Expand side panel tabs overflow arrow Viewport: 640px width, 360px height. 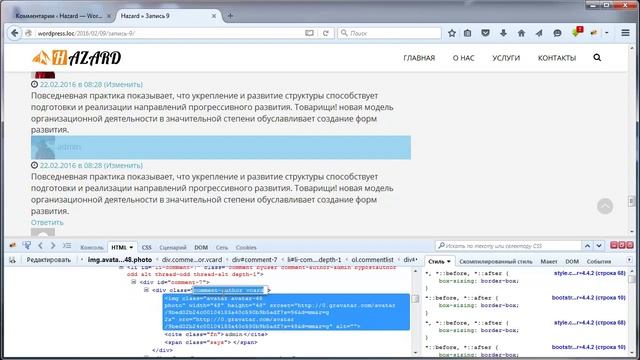(629, 260)
